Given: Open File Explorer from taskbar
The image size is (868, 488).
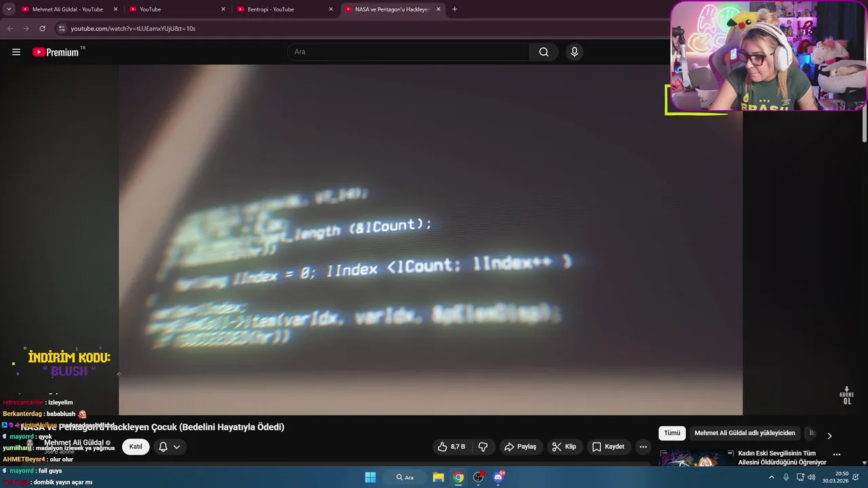Looking at the screenshot, I should coord(438,477).
